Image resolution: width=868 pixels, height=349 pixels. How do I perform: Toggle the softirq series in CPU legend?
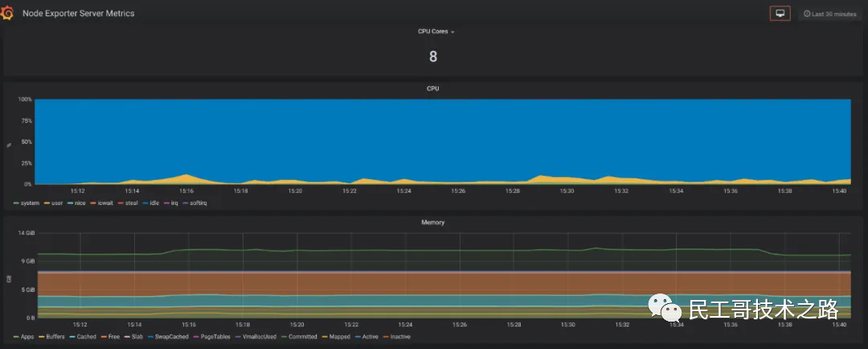(194, 203)
